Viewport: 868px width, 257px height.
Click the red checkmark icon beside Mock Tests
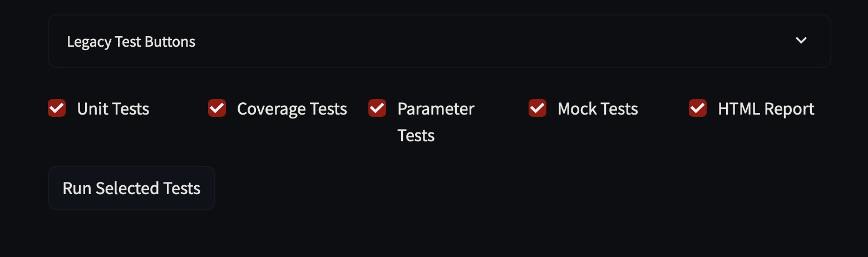tap(537, 108)
